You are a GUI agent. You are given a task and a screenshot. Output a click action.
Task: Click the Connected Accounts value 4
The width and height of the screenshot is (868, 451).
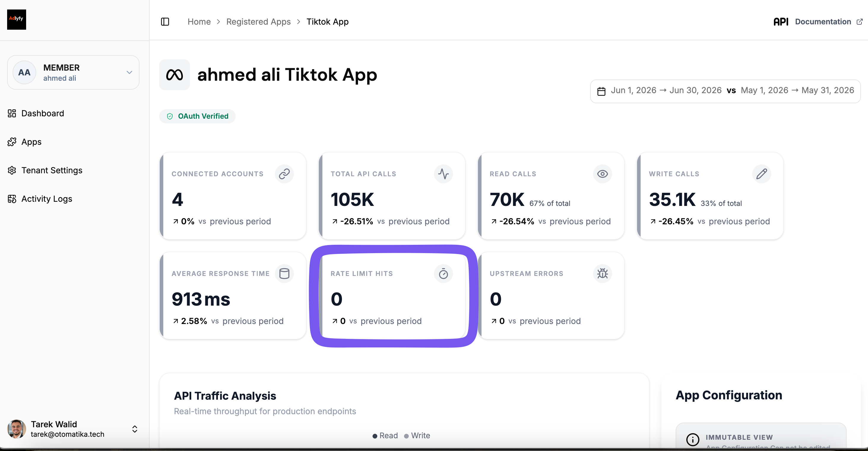click(x=177, y=199)
